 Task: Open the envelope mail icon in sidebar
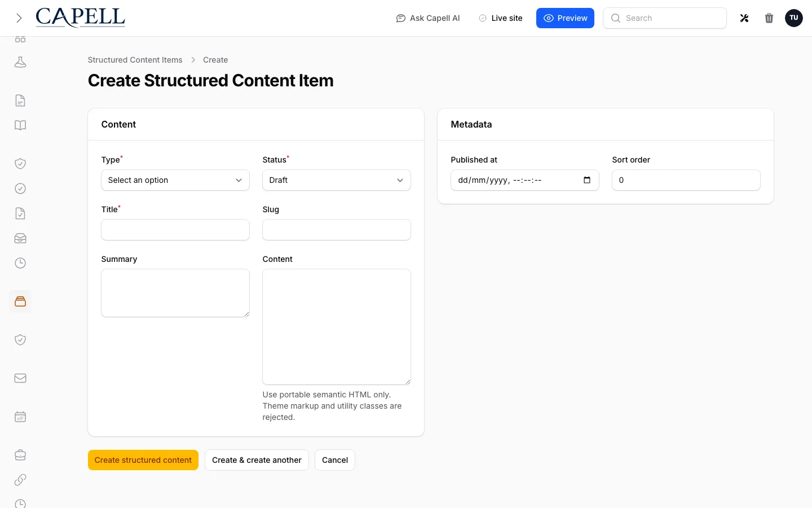pyautogui.click(x=20, y=378)
